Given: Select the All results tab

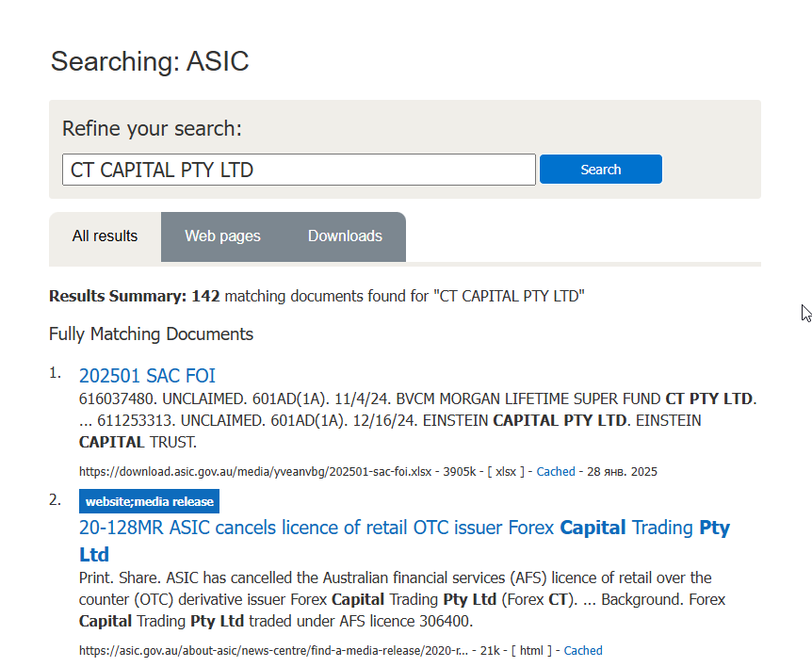Looking at the screenshot, I should (106, 236).
